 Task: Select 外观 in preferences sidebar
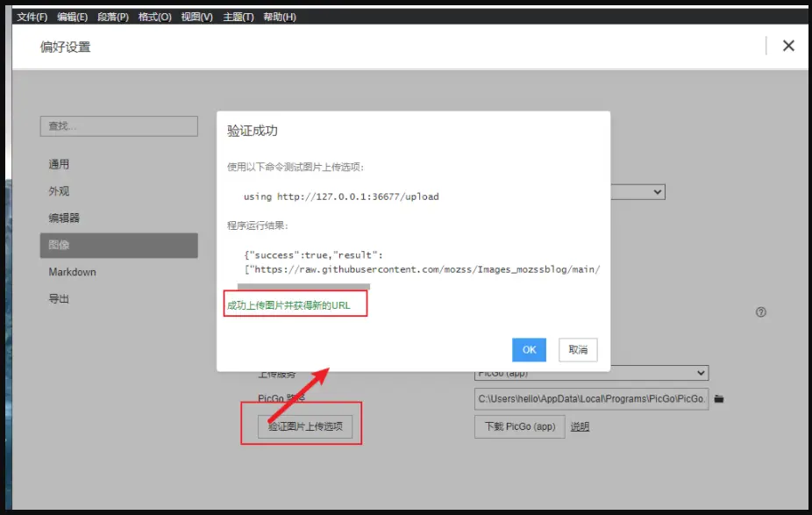pos(119,191)
